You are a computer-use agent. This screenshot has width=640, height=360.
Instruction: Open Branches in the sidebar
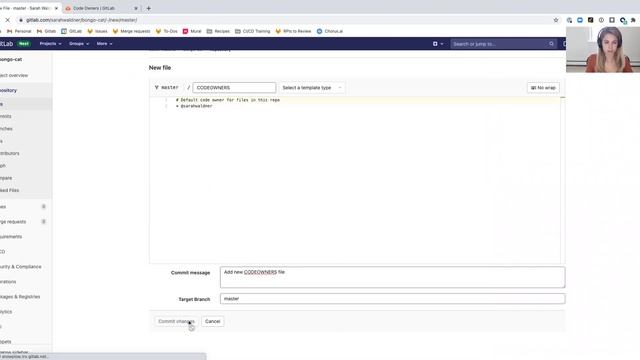click(x=6, y=129)
